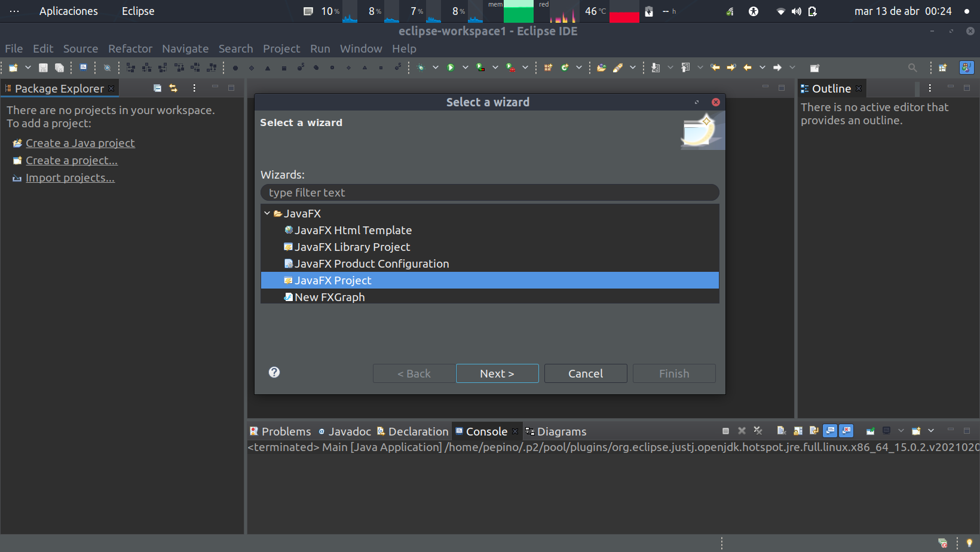The width and height of the screenshot is (980, 552).
Task: Toggle show console on standard error change
Action: (846, 431)
